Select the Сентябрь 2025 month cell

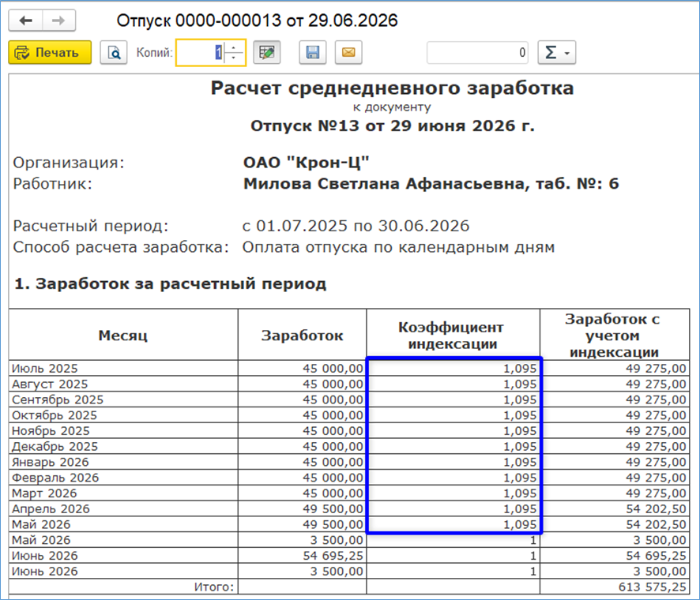pos(123,399)
